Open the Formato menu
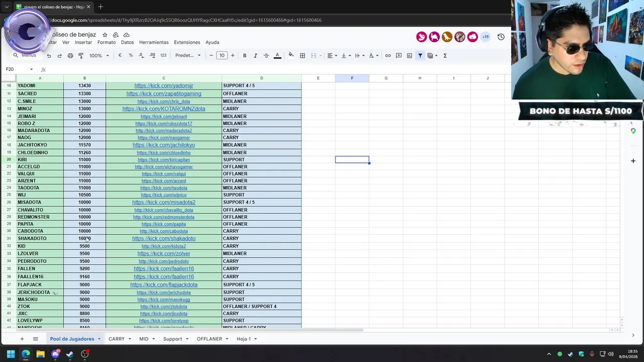Image resolution: width=644 pixels, height=362 pixels. (x=107, y=42)
